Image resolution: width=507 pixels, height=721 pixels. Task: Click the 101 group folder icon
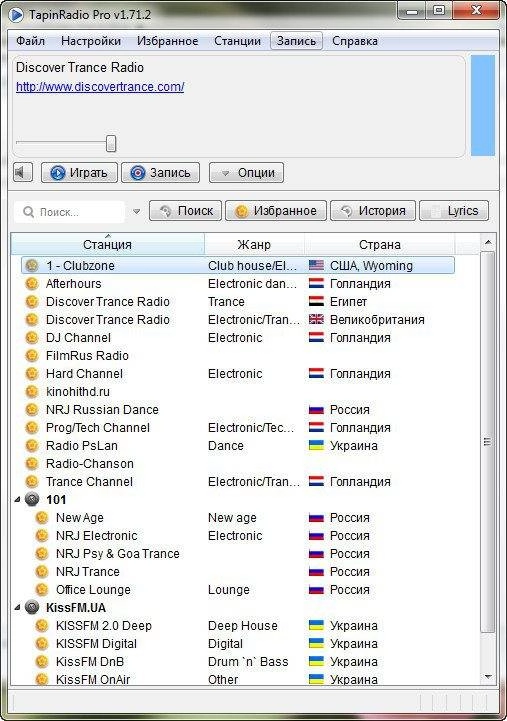32,499
